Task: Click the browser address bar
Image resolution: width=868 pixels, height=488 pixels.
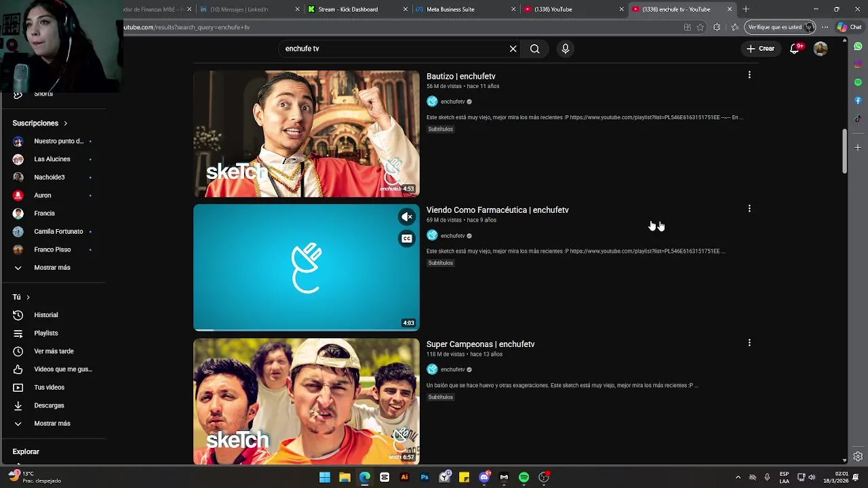Action: pyautogui.click(x=400, y=27)
